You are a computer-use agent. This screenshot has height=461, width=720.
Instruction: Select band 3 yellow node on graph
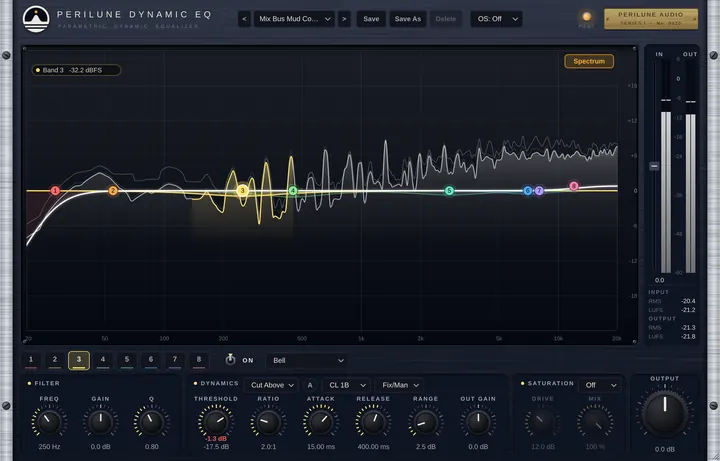[x=242, y=191]
